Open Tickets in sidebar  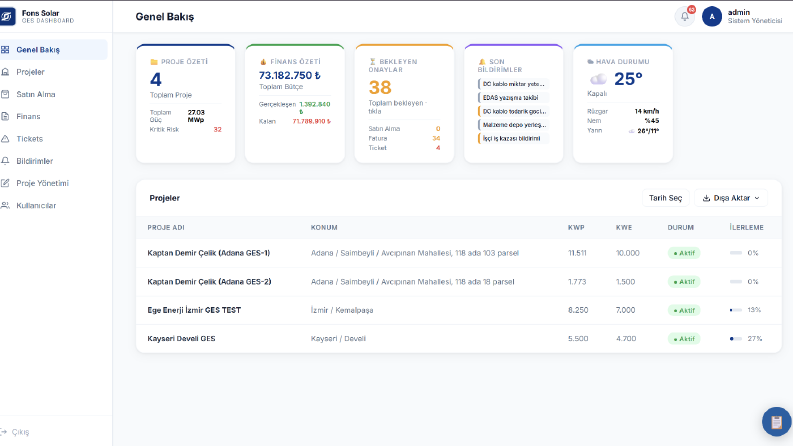click(54, 139)
